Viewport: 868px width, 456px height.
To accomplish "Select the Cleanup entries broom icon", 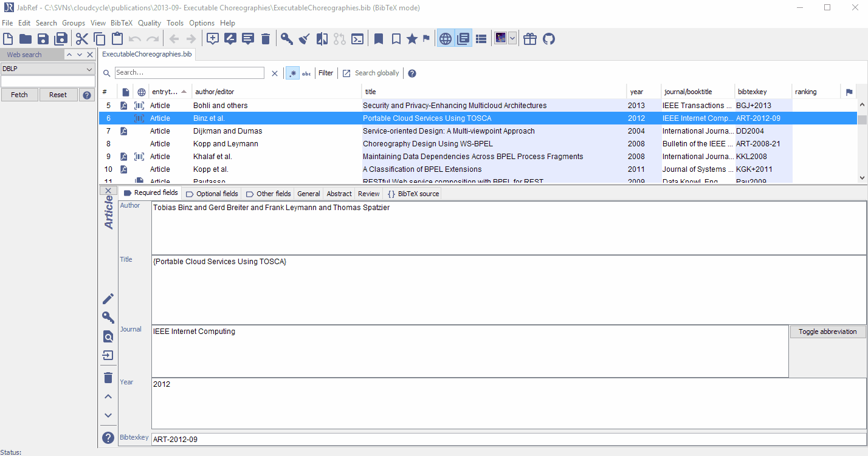I will (x=304, y=38).
